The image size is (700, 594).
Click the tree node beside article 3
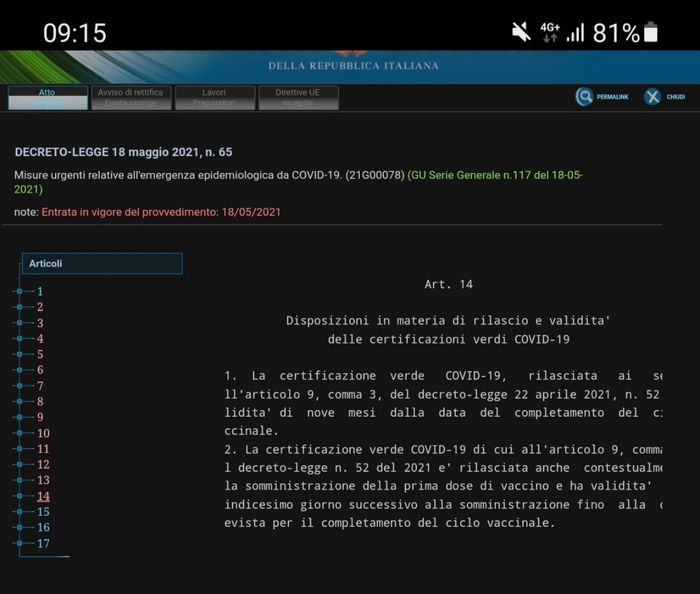[18, 323]
